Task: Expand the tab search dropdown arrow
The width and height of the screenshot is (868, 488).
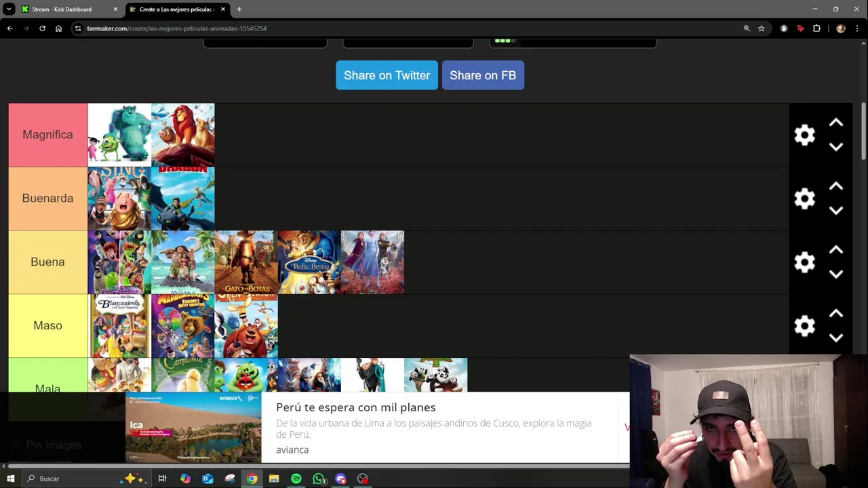Action: 9,9
